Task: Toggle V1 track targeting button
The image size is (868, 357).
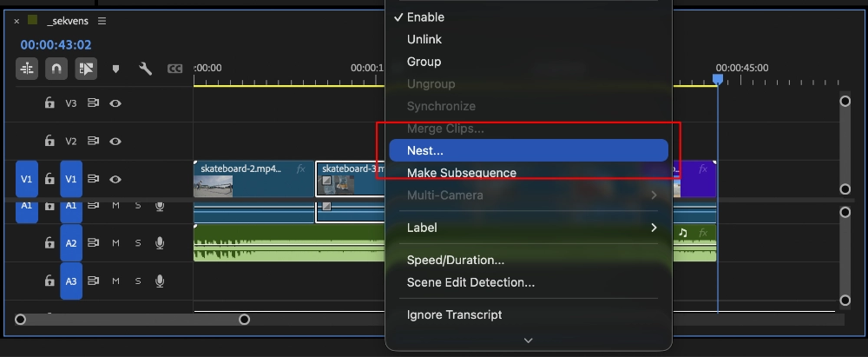Action: pos(71,179)
